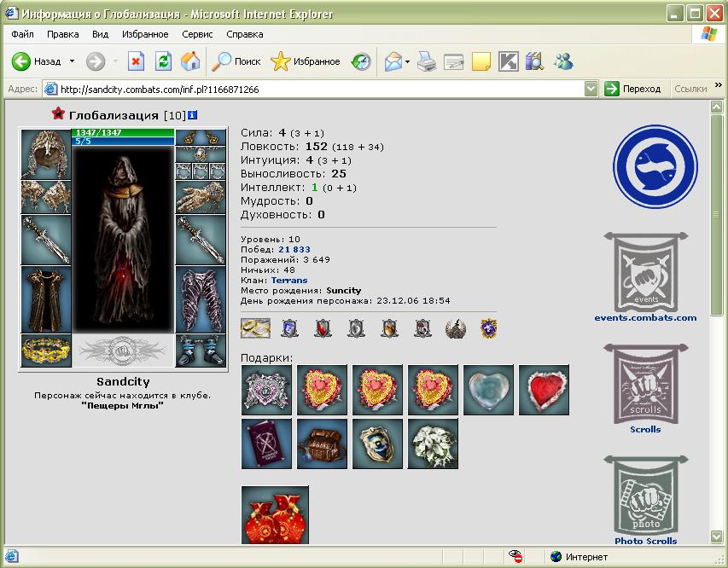Click the events.combats.com link
The width and height of the screenshot is (728, 568).
point(645,318)
